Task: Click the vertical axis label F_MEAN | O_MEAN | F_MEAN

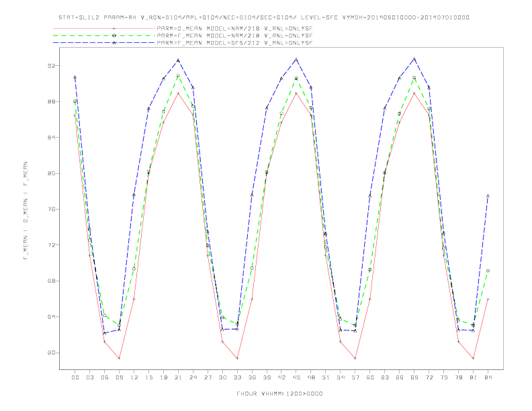Action: tap(26, 211)
